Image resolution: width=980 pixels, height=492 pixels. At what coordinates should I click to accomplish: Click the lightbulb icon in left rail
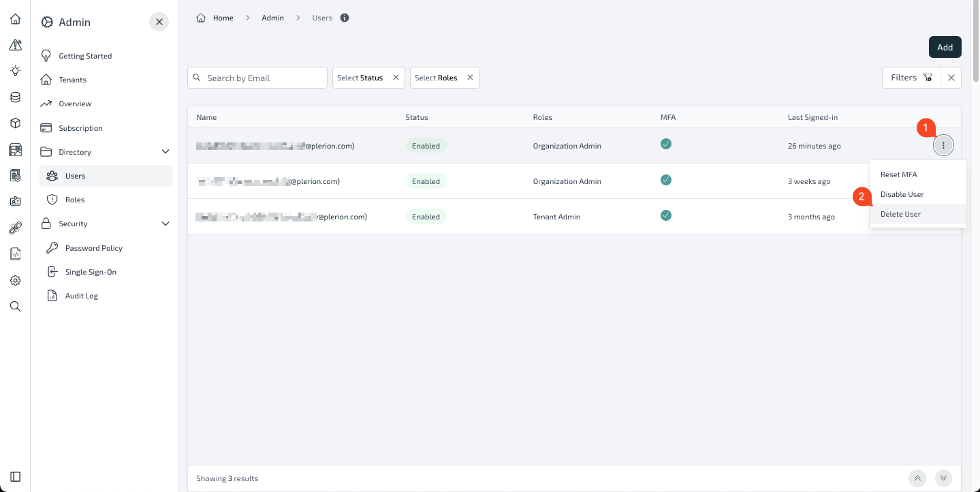[x=15, y=71]
